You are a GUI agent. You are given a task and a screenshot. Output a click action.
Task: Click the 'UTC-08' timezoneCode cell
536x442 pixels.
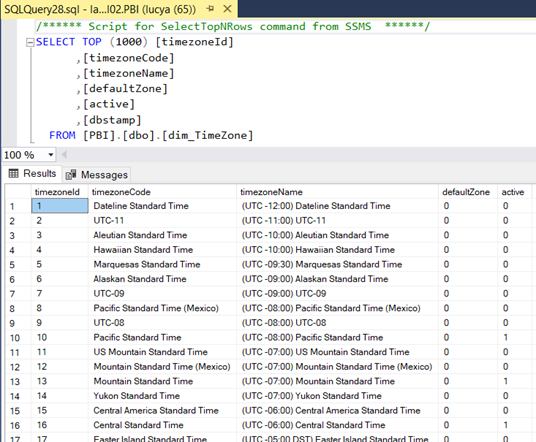point(162,323)
